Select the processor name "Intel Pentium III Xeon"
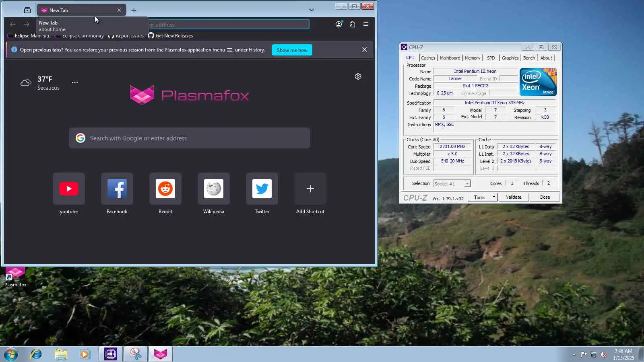This screenshot has width=644, height=362. coord(475,71)
